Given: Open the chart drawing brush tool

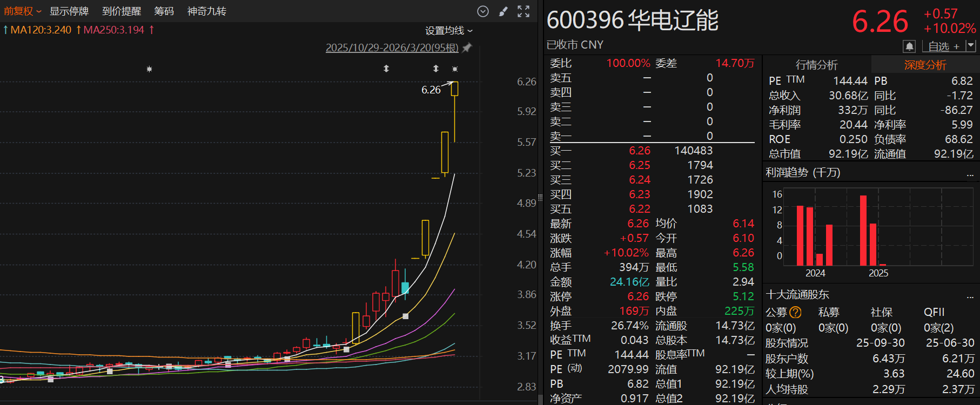Looking at the screenshot, I should coord(503,11).
